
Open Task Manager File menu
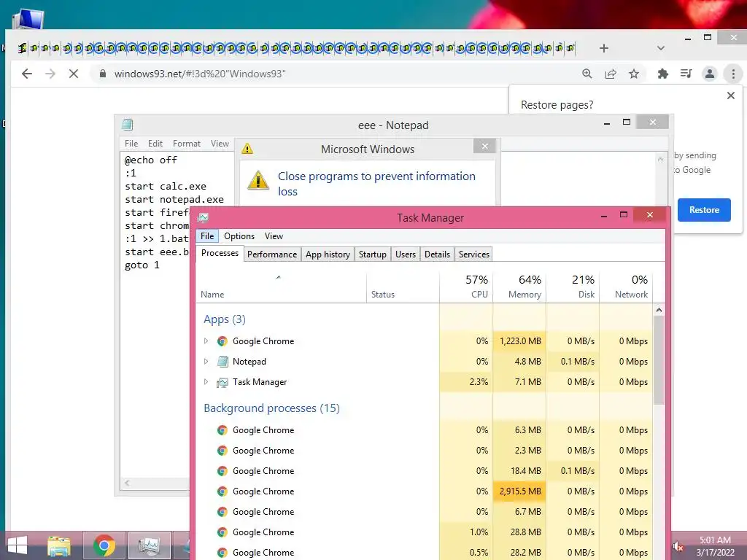[207, 236]
